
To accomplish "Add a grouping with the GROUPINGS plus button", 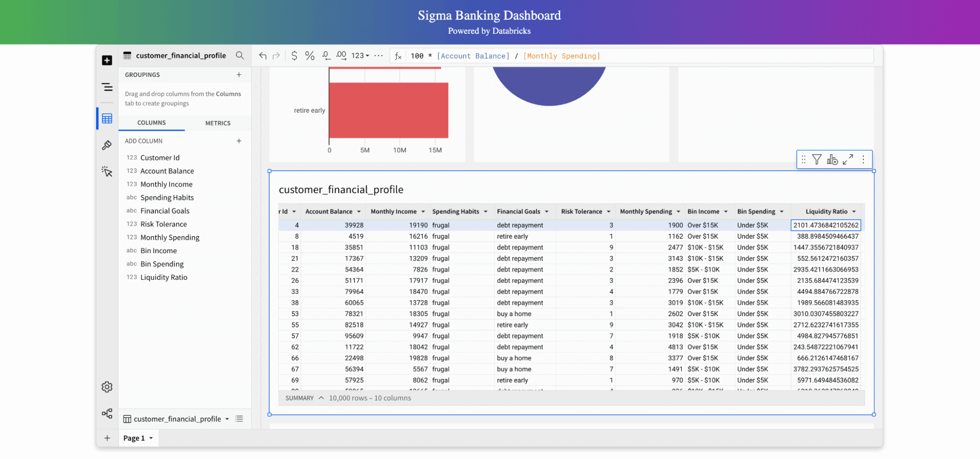I will pos(239,75).
